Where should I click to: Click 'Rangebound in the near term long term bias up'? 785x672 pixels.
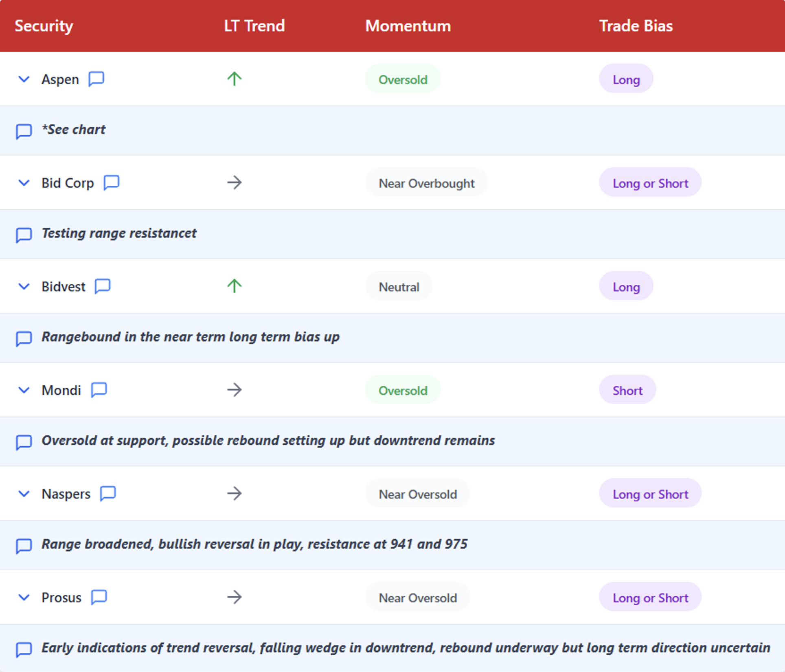191,337
